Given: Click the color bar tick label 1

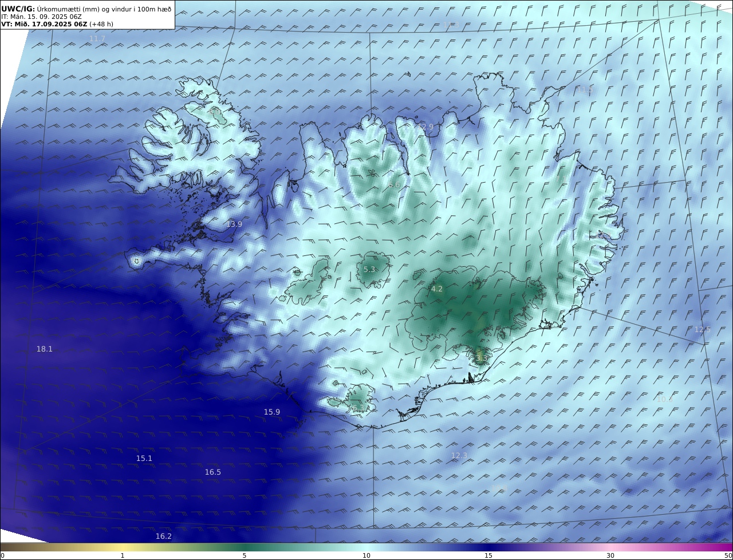Looking at the screenshot, I should pyautogui.click(x=123, y=555).
